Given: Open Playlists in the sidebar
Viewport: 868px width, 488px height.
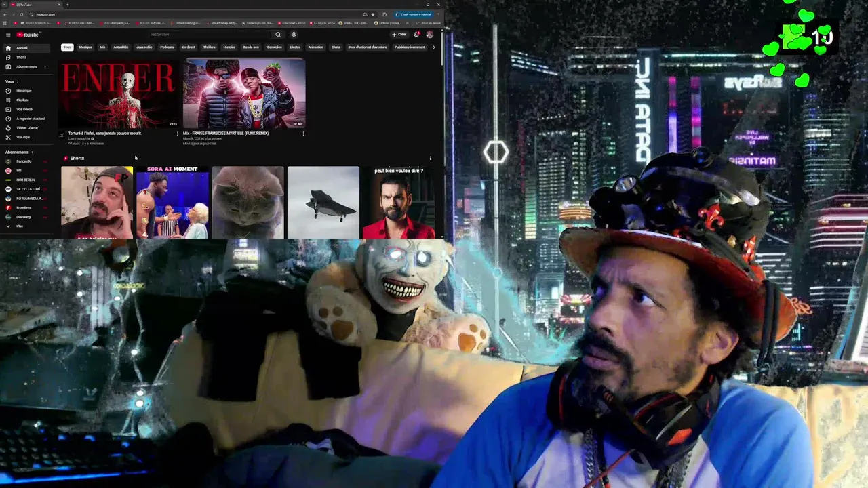Looking at the screenshot, I should point(25,100).
